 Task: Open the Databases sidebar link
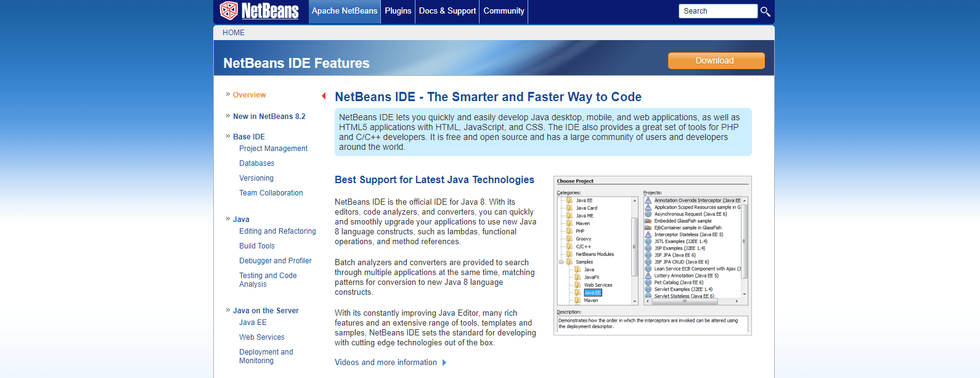point(256,163)
